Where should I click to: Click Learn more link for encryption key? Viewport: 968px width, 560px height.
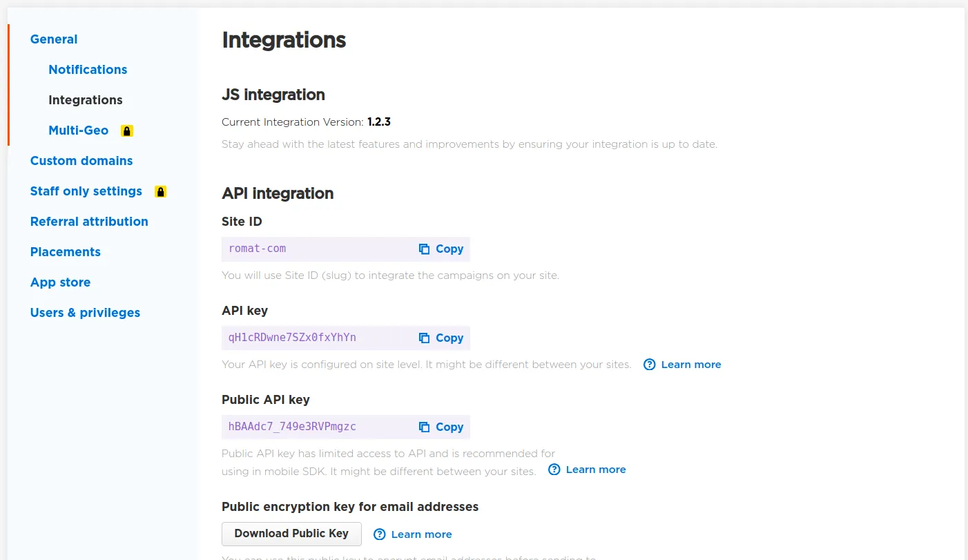click(422, 534)
